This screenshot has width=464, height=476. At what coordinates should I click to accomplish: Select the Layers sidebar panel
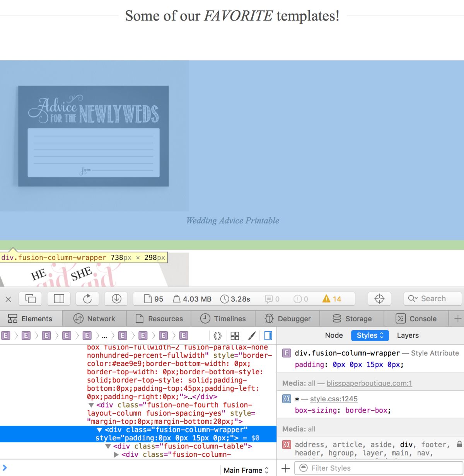point(408,335)
